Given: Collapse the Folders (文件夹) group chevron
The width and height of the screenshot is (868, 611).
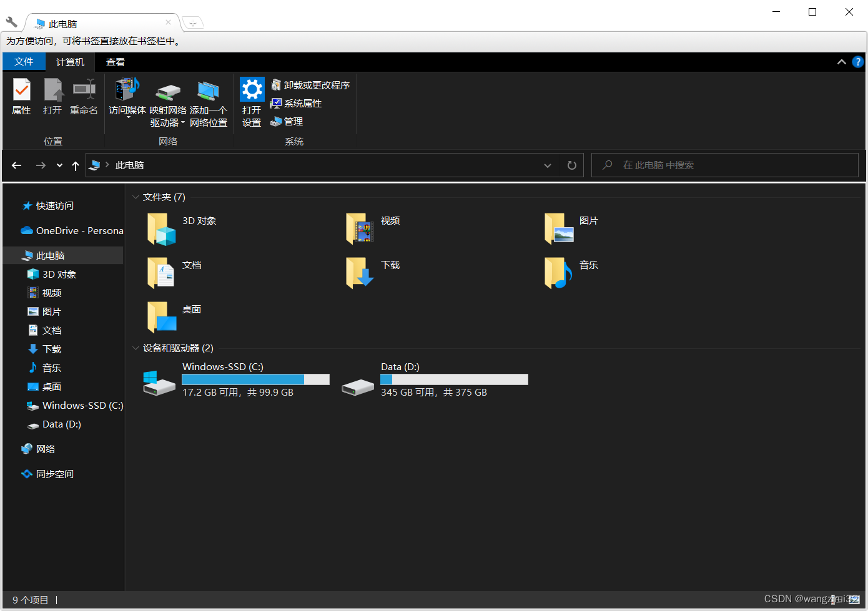Looking at the screenshot, I should 136,197.
